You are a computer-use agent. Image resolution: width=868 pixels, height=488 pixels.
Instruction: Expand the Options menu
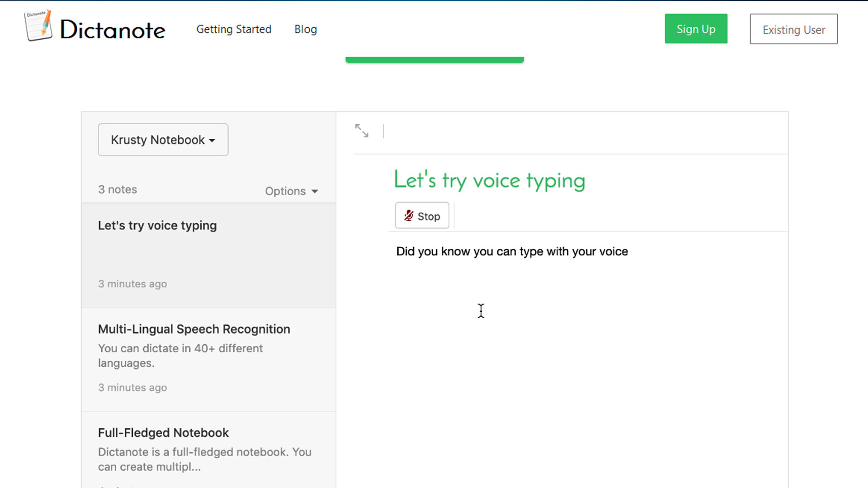coord(292,190)
